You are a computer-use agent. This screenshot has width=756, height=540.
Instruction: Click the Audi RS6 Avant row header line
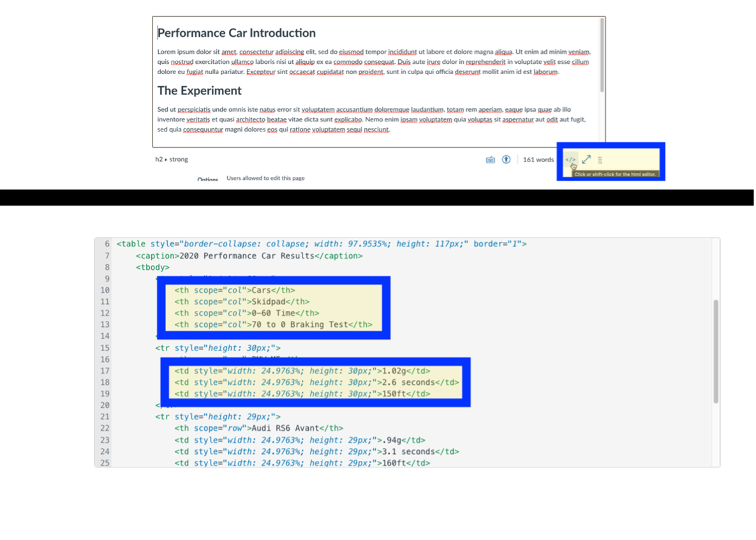[x=258, y=428]
